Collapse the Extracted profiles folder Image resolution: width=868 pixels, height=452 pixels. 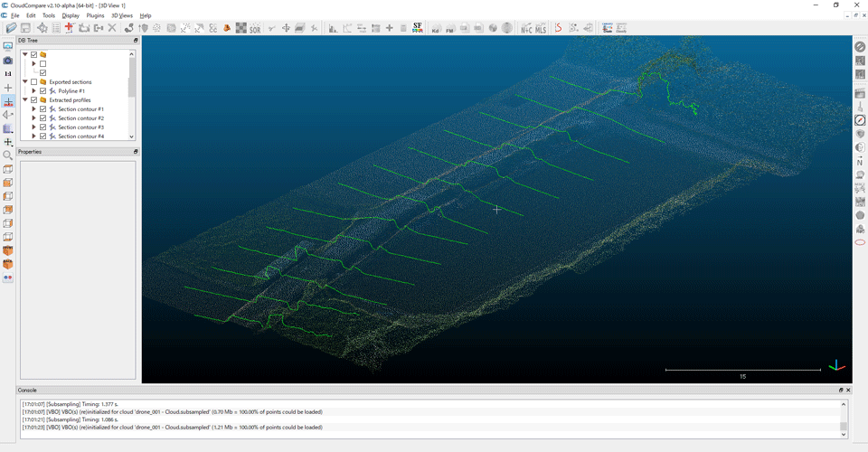click(25, 100)
